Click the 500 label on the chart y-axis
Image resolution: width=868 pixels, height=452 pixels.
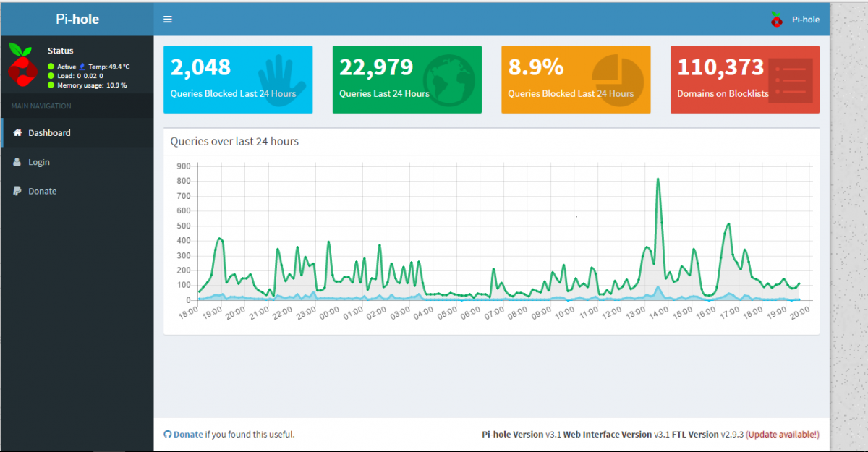click(183, 226)
